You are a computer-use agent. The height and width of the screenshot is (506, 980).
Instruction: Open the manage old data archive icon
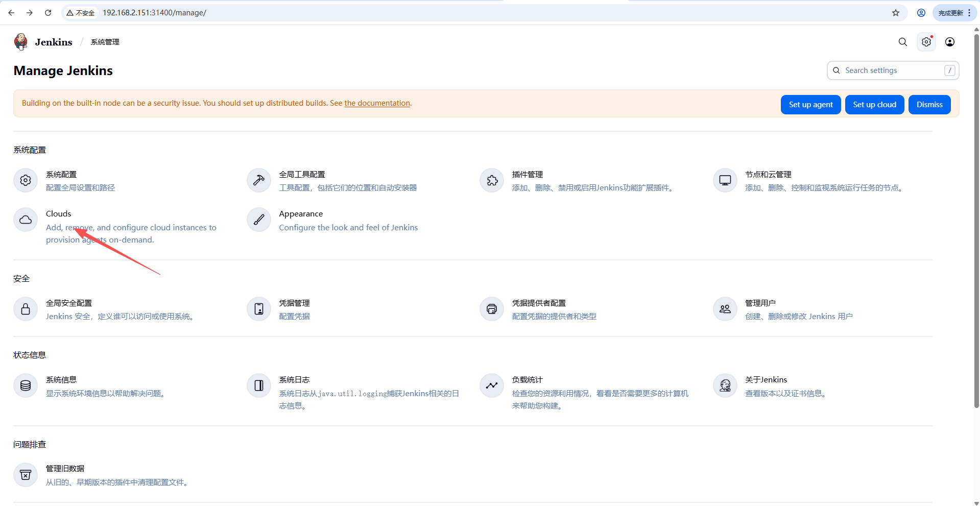pyautogui.click(x=26, y=475)
